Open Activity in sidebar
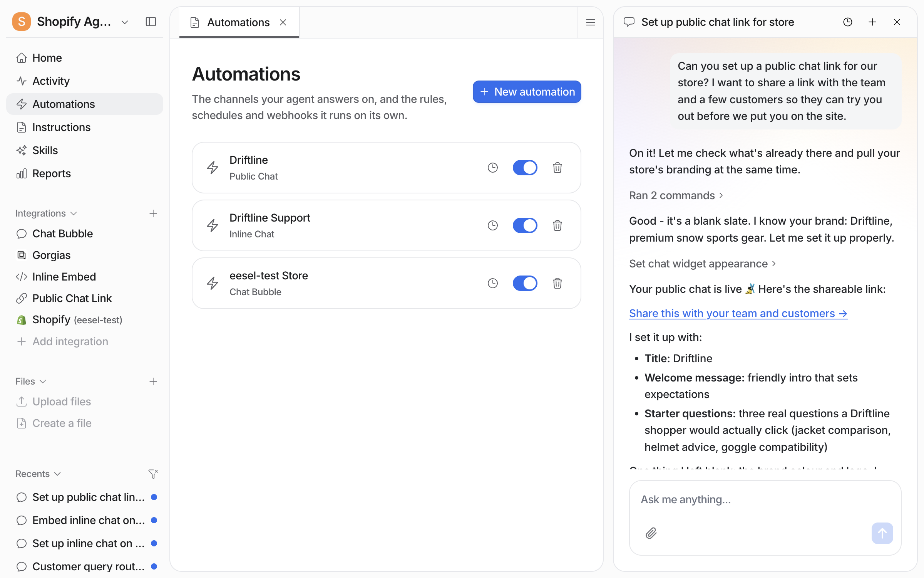The width and height of the screenshot is (924, 578). (x=85, y=81)
